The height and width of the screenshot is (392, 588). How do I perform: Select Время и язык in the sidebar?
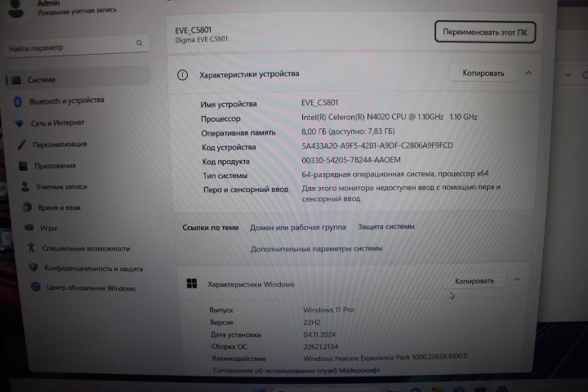60,207
